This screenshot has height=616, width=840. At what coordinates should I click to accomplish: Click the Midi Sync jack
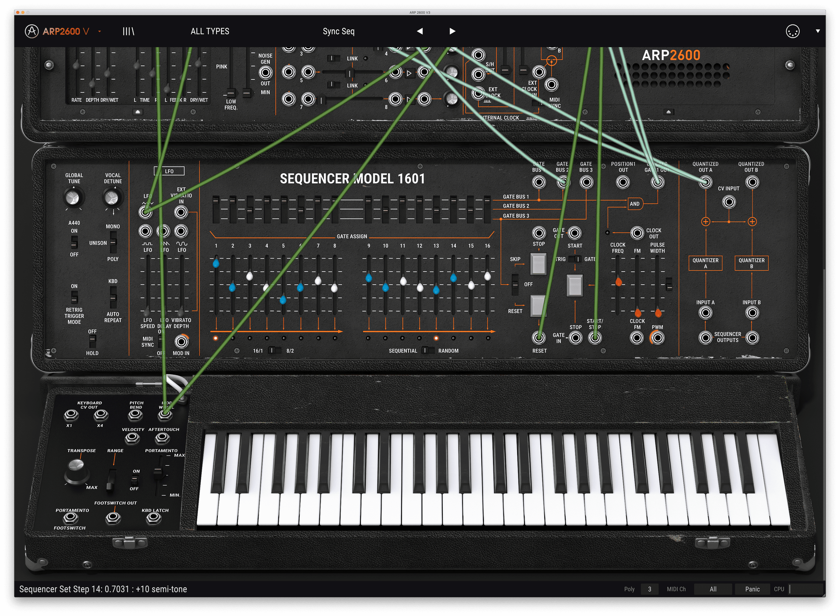coord(551,84)
